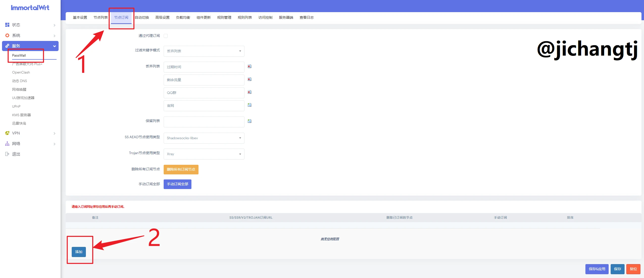
Task: Open 动态 DNS in the sidebar
Action: coord(19,81)
